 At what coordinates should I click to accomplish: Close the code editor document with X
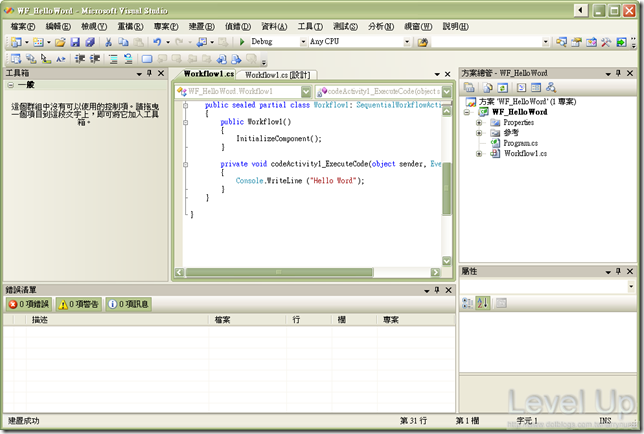tap(448, 74)
